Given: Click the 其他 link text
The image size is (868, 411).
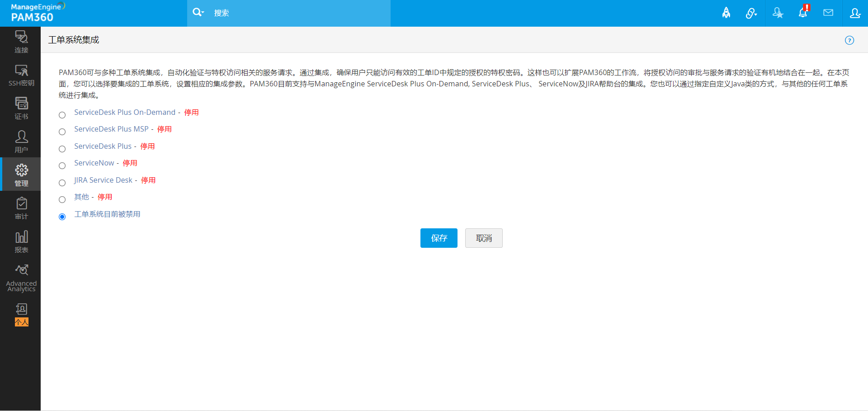Looking at the screenshot, I should click(x=81, y=197).
